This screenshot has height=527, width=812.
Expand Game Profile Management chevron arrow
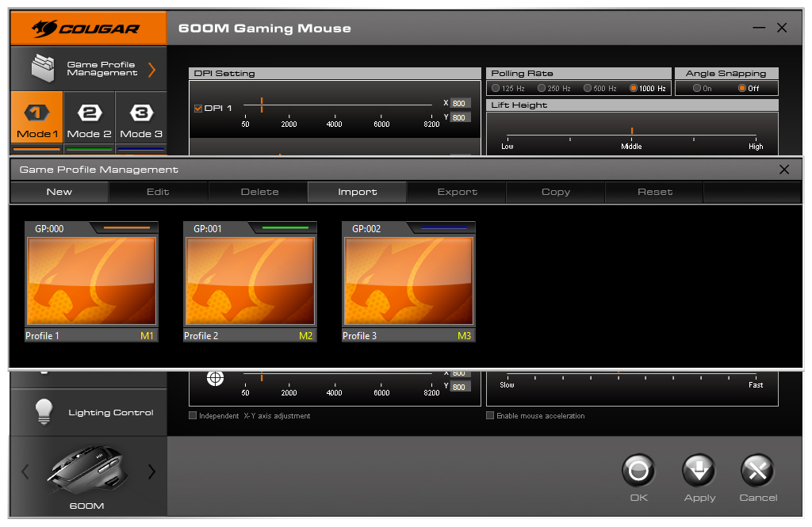point(151,69)
